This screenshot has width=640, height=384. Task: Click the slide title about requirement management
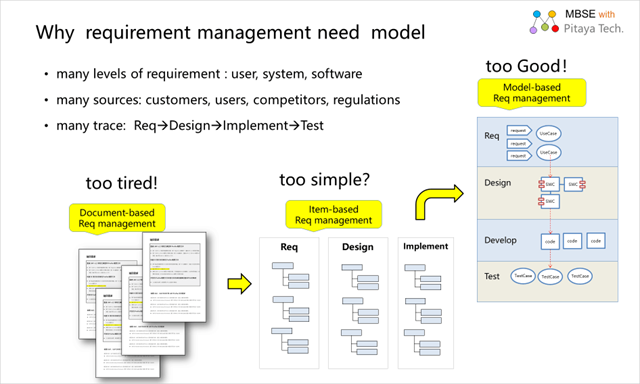pyautogui.click(x=231, y=33)
